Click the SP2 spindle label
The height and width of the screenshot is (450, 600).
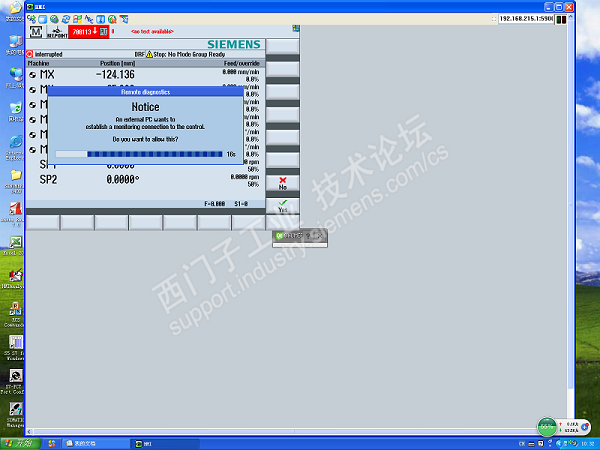coord(48,179)
